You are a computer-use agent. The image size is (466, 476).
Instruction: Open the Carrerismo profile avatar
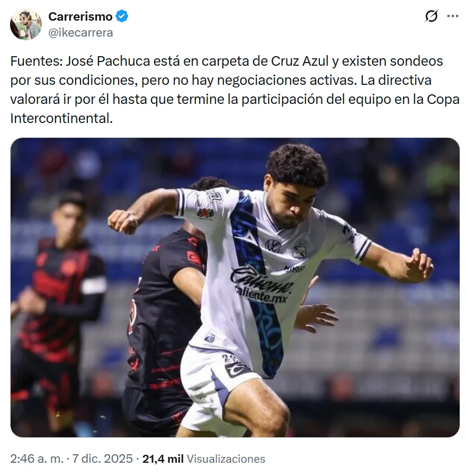(26, 24)
